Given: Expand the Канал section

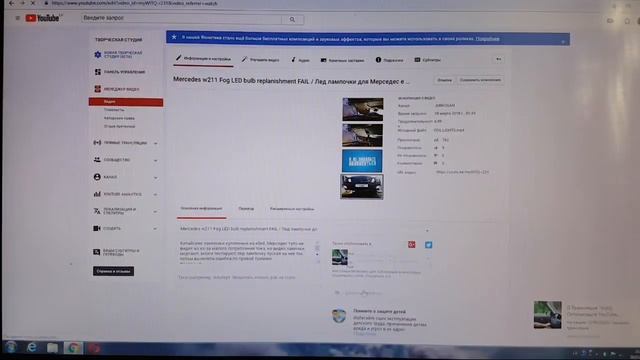Looking at the screenshot, I should 156,178.
